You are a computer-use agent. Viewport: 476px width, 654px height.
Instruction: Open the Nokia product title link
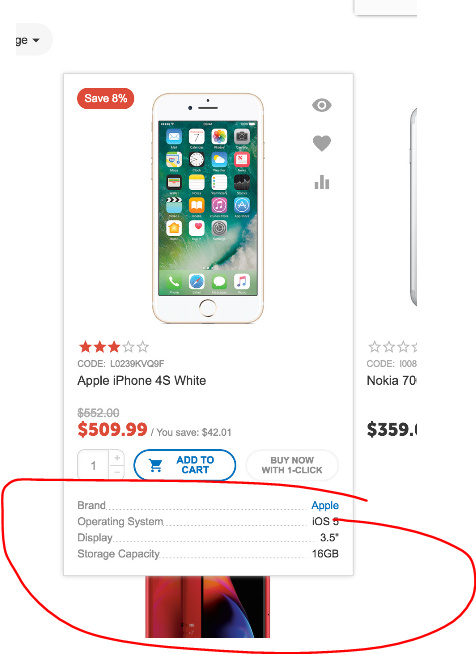point(391,381)
